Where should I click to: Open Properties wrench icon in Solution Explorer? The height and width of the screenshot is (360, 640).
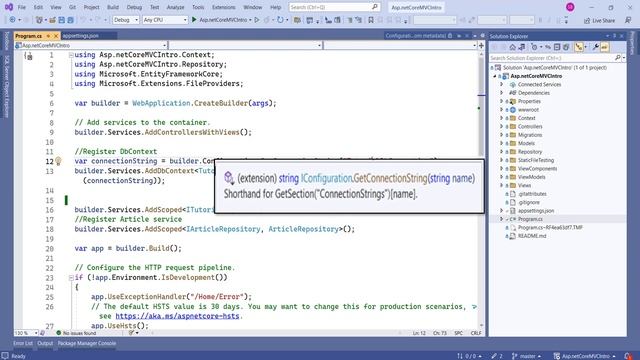(596, 47)
